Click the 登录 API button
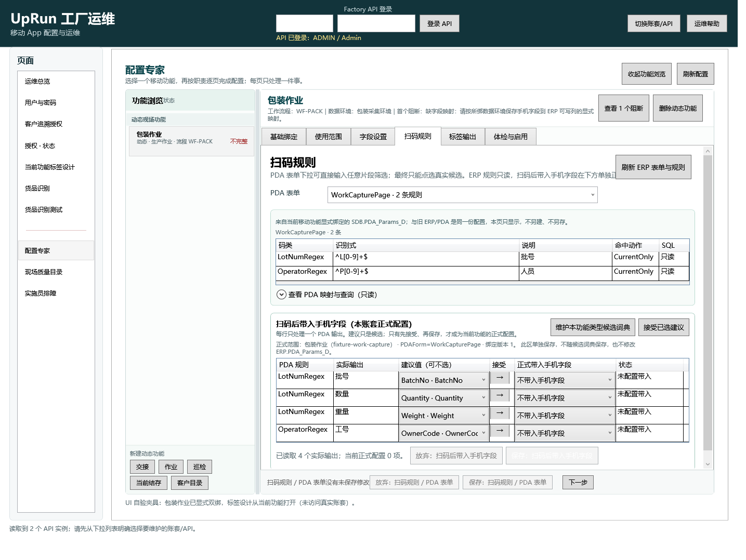This screenshot has width=746, height=560. 439,23
